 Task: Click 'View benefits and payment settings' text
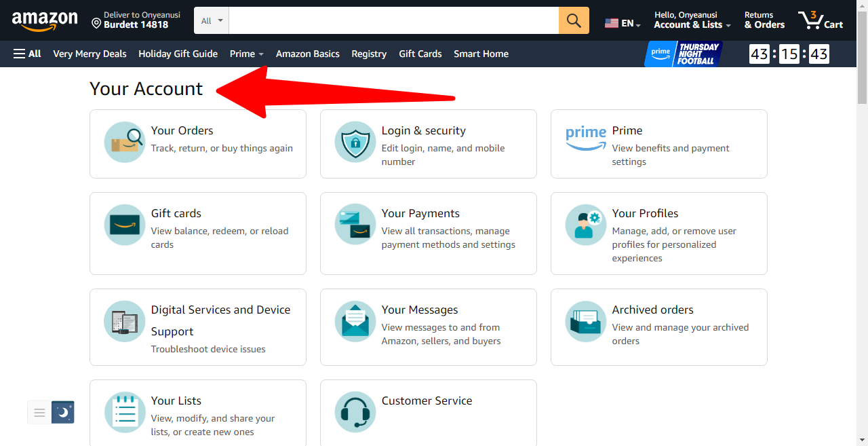click(x=671, y=155)
